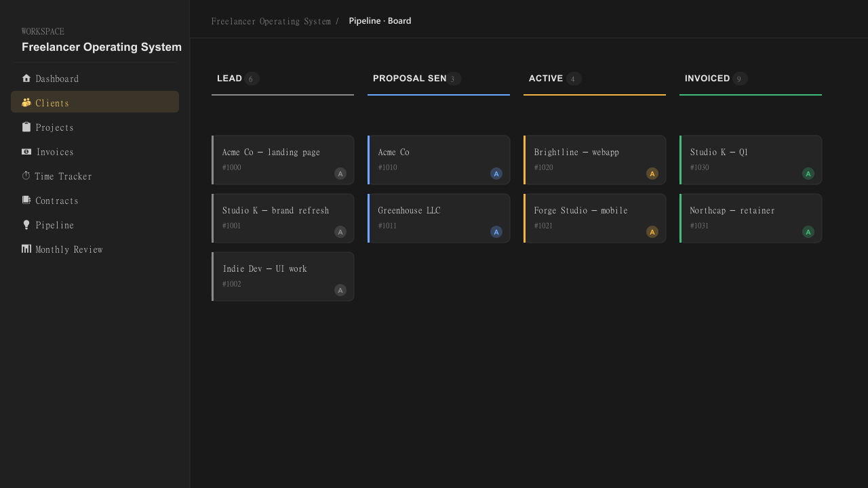868x488 pixels.
Task: Click assignee avatar on Acme Co landing page card
Action: click(340, 174)
